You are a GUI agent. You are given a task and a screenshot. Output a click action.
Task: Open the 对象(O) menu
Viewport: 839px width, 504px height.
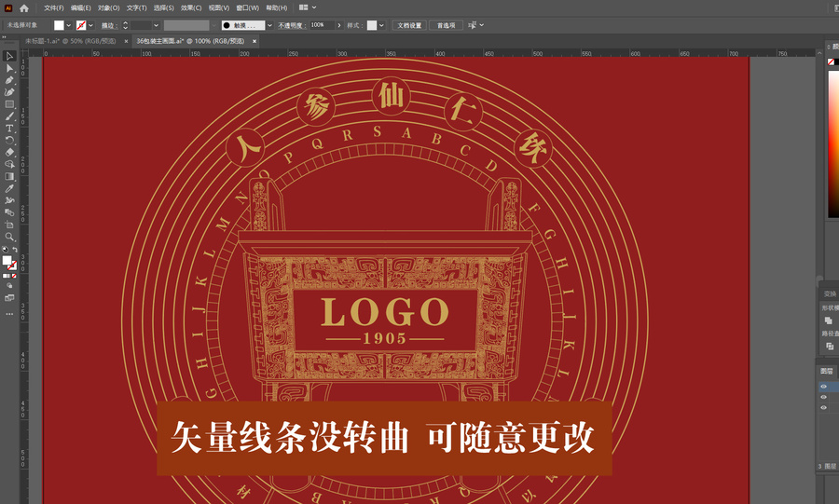pos(109,8)
